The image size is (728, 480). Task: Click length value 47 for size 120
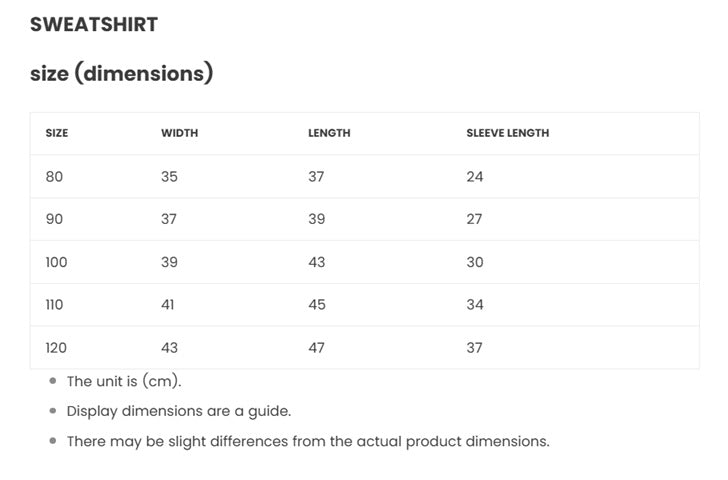(317, 348)
